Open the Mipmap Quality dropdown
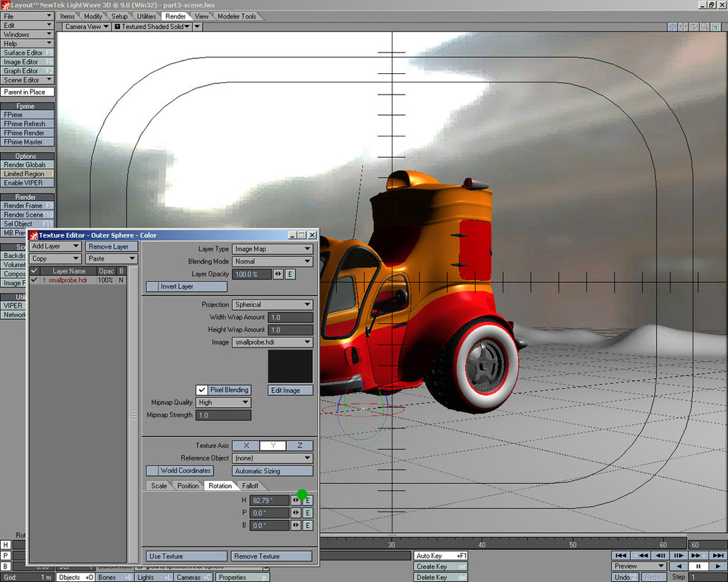This screenshot has height=582, width=728. point(223,402)
